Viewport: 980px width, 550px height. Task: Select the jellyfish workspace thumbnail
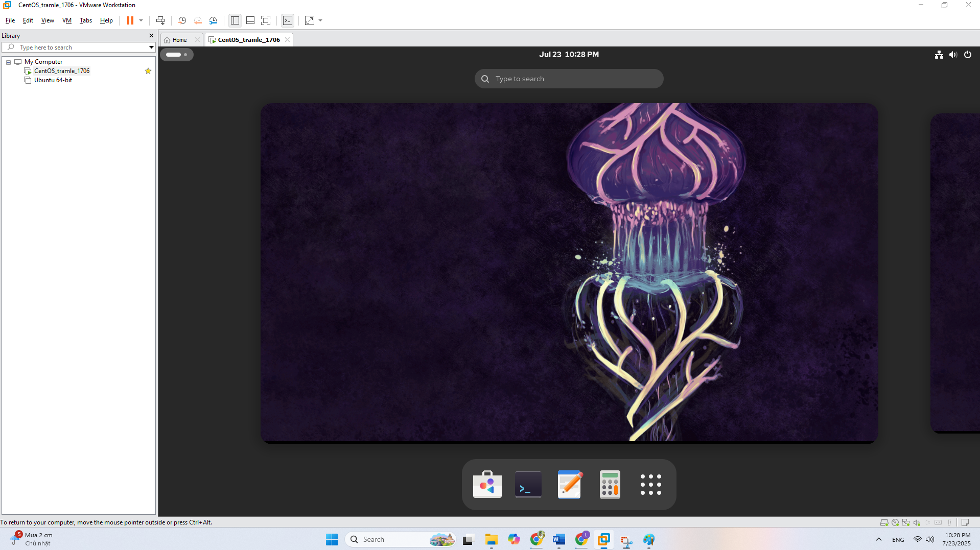569,273
